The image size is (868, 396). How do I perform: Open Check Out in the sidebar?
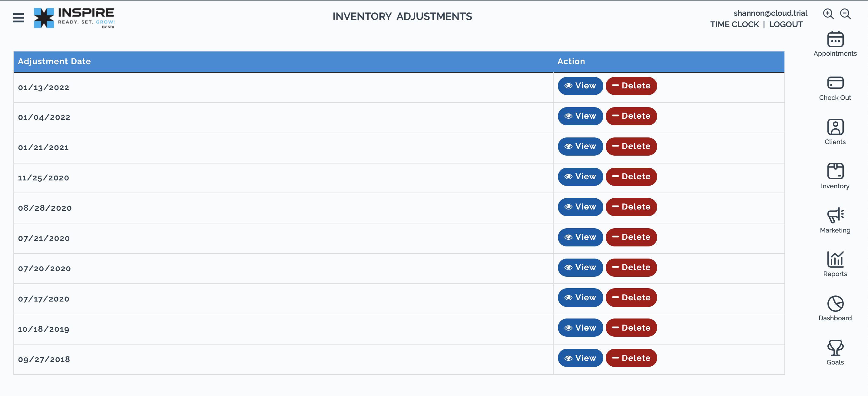[835, 88]
